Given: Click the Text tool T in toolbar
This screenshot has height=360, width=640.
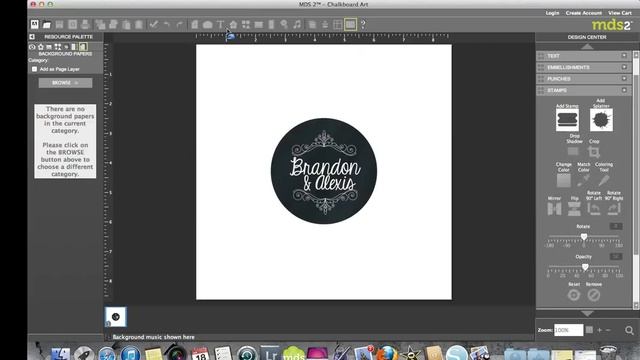Looking at the screenshot, I should point(220,24).
